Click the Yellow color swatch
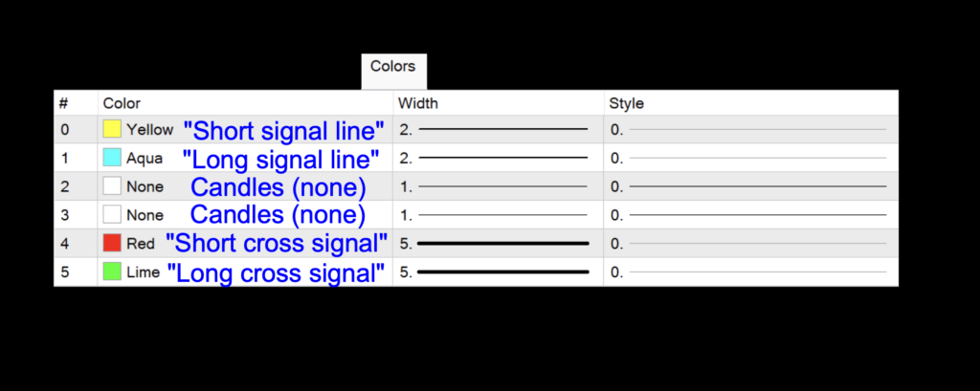This screenshot has width=980, height=391. [112, 129]
